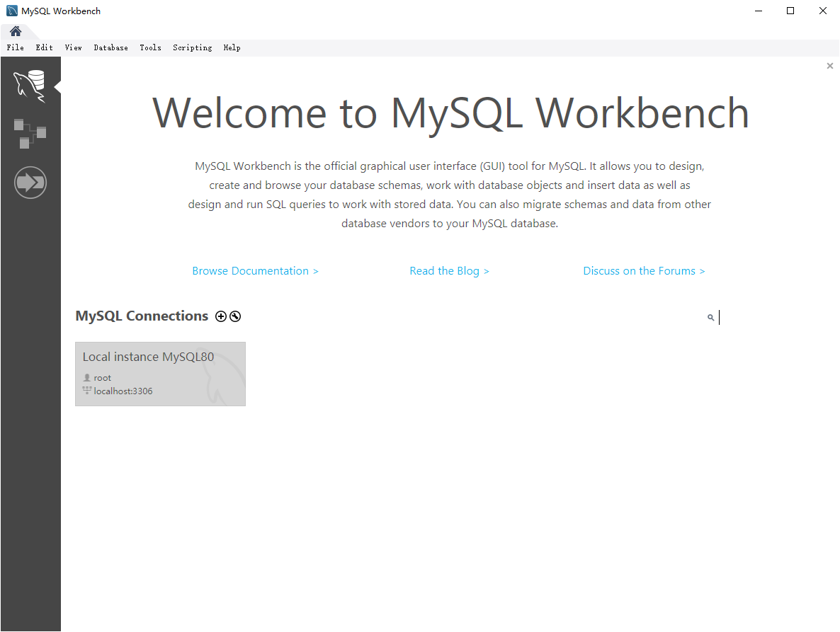The height and width of the screenshot is (632, 840).
Task: Click the MySQL Workbench title bar app icon
Action: click(12, 11)
